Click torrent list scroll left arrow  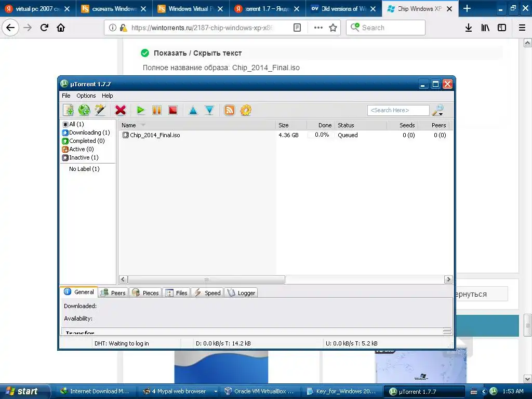(124, 280)
